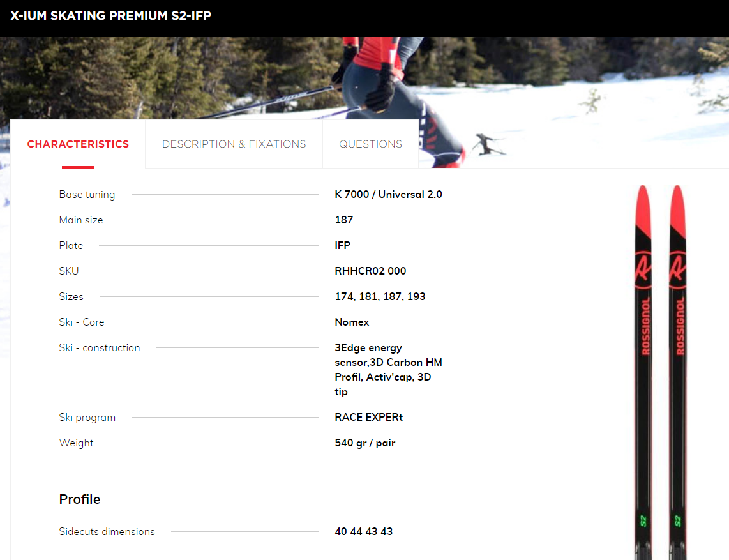The width and height of the screenshot is (729, 560).
Task: Click the Ski construction description text
Action: tap(388, 369)
